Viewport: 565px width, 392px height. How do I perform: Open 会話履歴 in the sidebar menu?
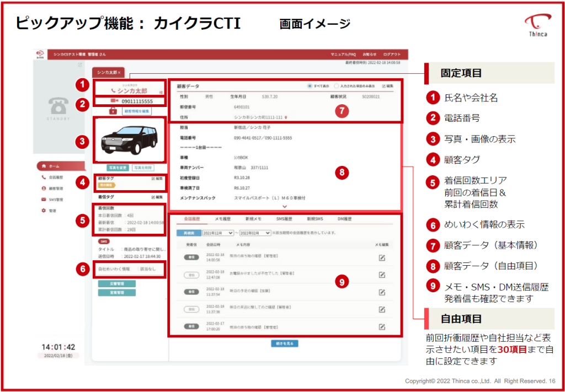click(x=56, y=177)
